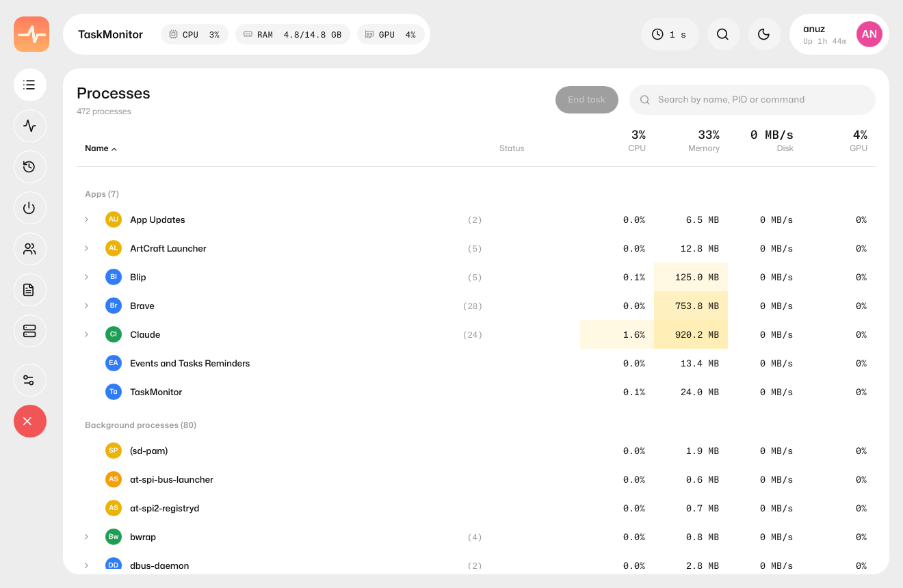Open the 1 s refresh interval control

coord(670,34)
